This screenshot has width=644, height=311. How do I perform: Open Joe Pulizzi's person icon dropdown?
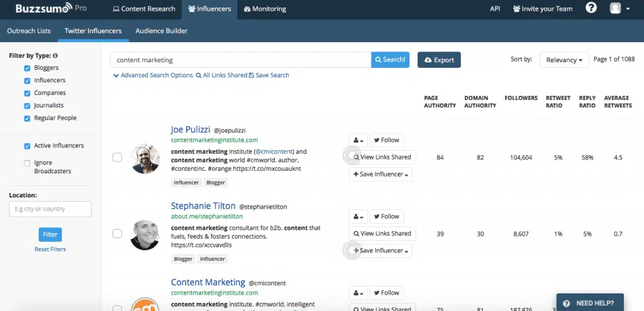358,140
